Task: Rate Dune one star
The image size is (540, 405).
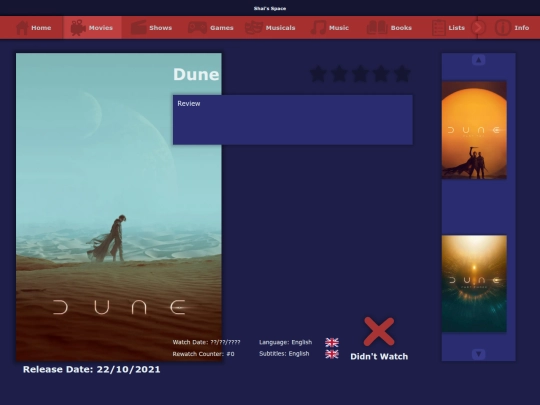Action: pos(318,74)
